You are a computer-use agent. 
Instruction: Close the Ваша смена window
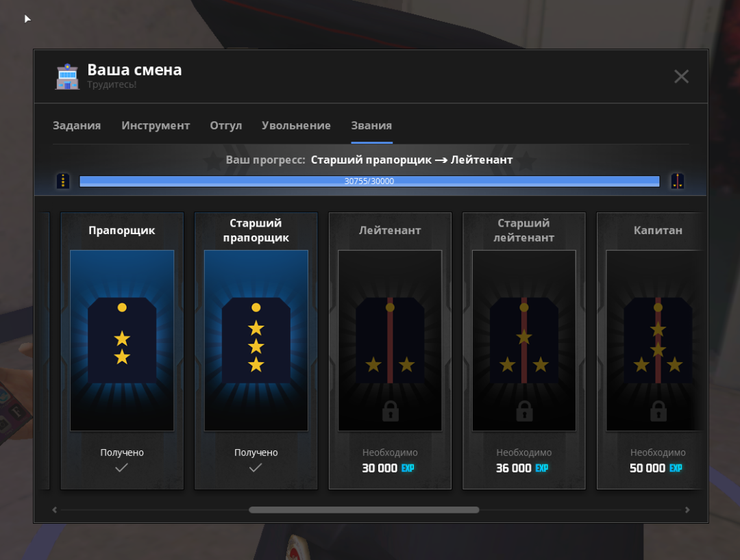[x=681, y=77]
